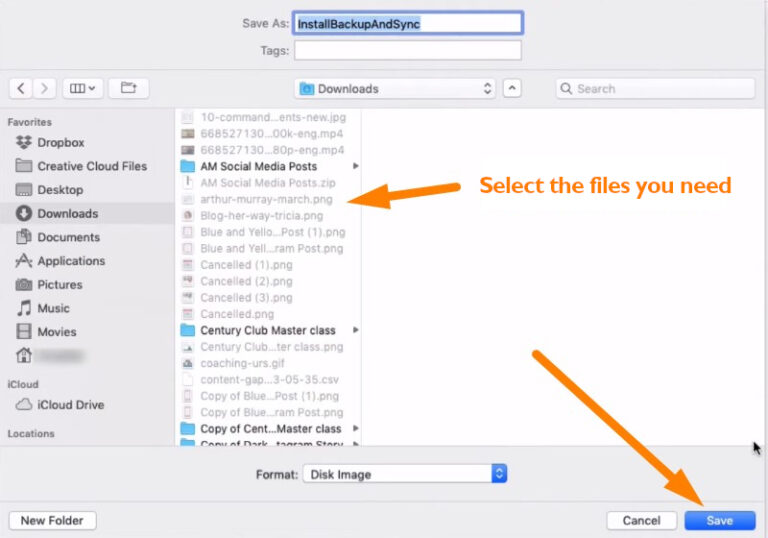Click the New Folder button
This screenshot has height=538, width=768.
coord(52,520)
